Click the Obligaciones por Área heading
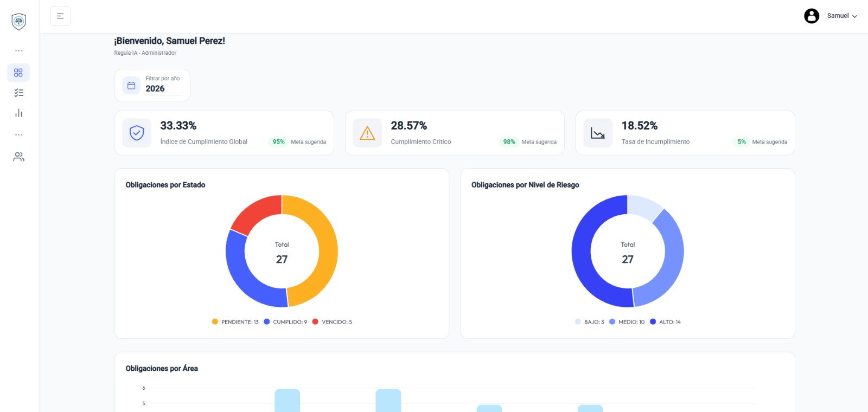The height and width of the screenshot is (412, 868). pyautogui.click(x=162, y=368)
